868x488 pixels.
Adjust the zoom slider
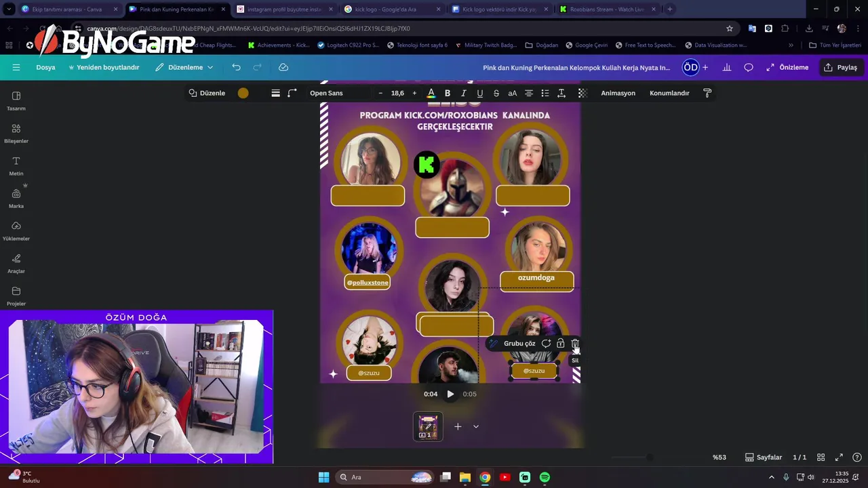point(650,457)
